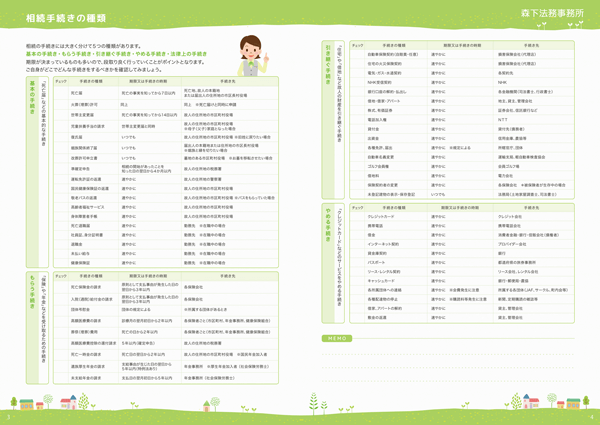
Task: Click the 準確定申告 row name
Action: coord(80,169)
